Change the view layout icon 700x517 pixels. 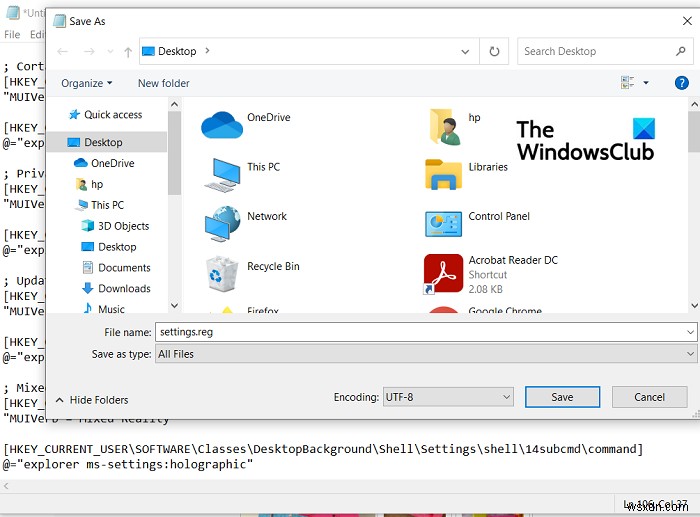tap(627, 83)
